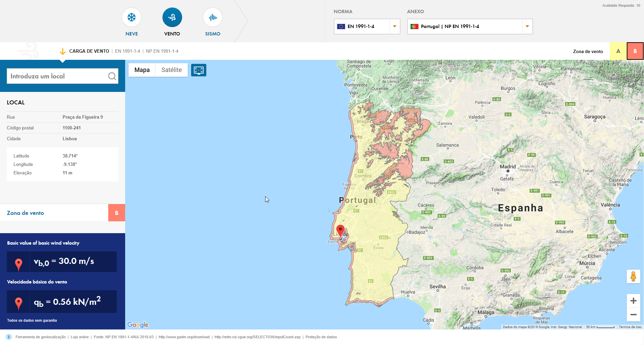Image resolution: width=644 pixels, height=345 pixels.
Task: Select the SISMO seismic load icon
Action: [x=213, y=18]
